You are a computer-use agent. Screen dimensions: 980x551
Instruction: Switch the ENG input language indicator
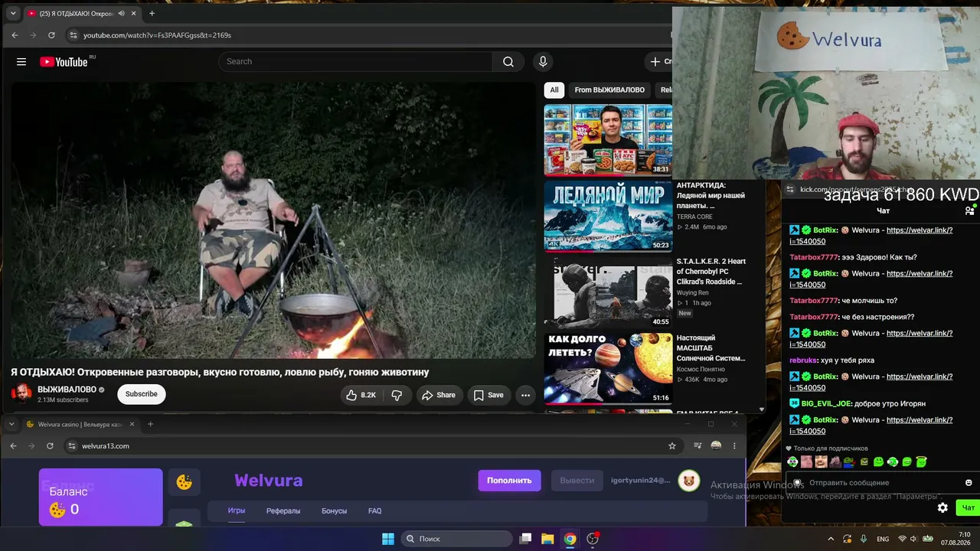coord(883,539)
